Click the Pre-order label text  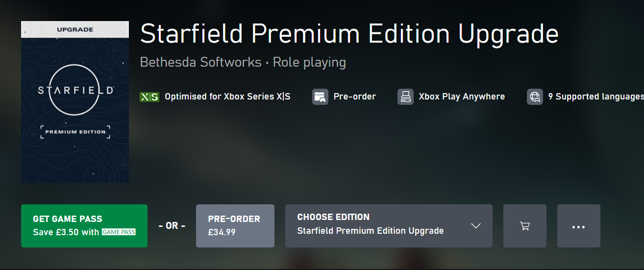(355, 97)
